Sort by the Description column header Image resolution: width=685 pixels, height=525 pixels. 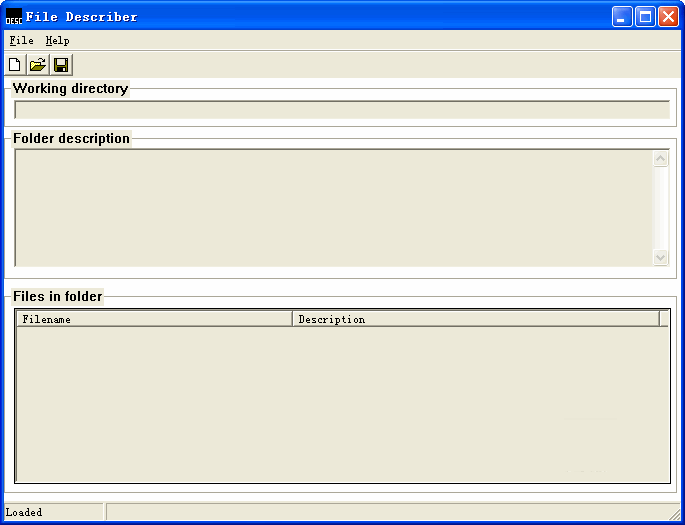[476, 319]
